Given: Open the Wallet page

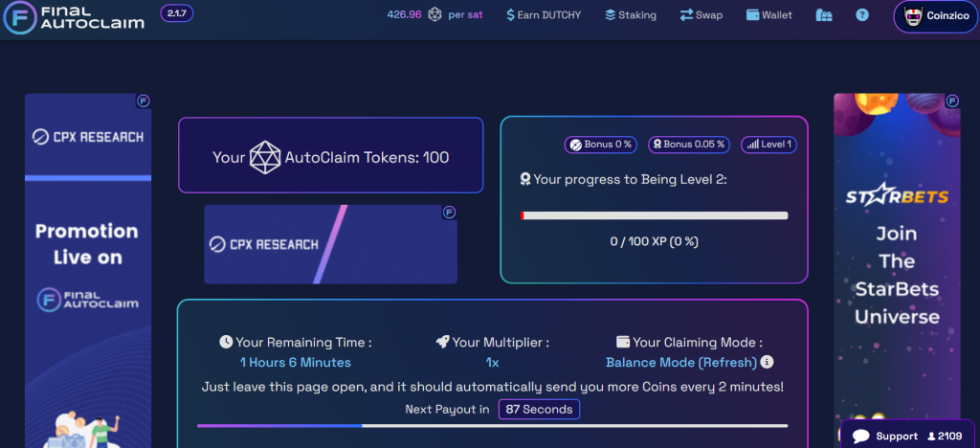Looking at the screenshot, I should (768, 15).
